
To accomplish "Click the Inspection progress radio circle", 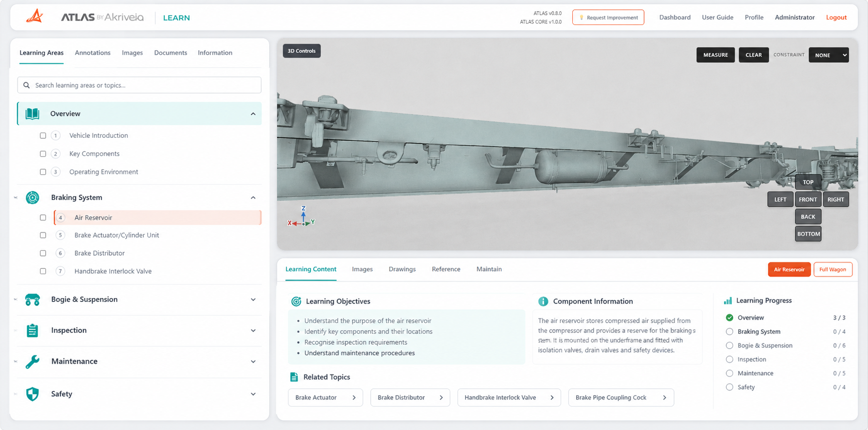I will (729, 359).
